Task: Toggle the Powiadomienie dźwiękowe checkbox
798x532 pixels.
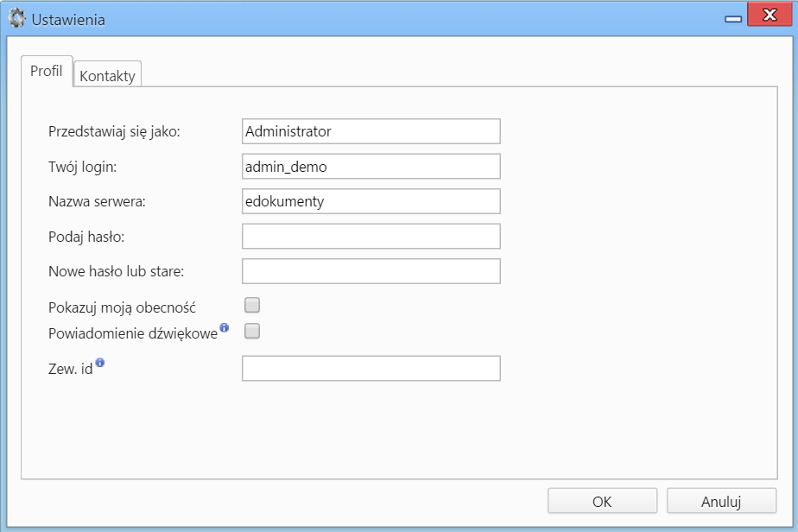Action: [252, 331]
